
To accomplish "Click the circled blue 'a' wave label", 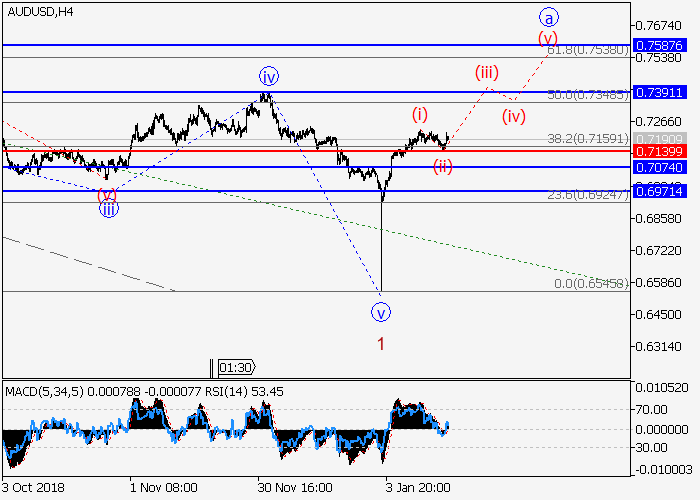I will point(547,17).
